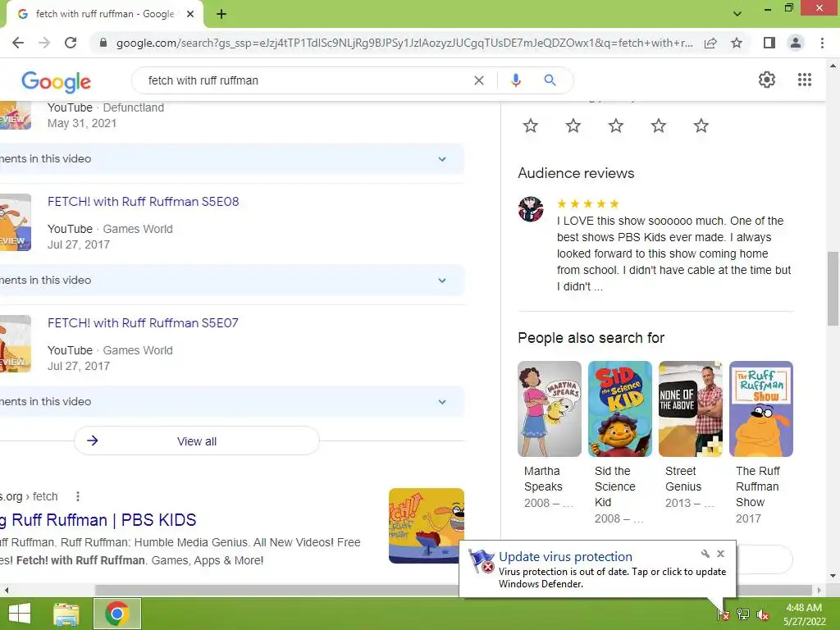Open a new browser tab

tap(221, 15)
